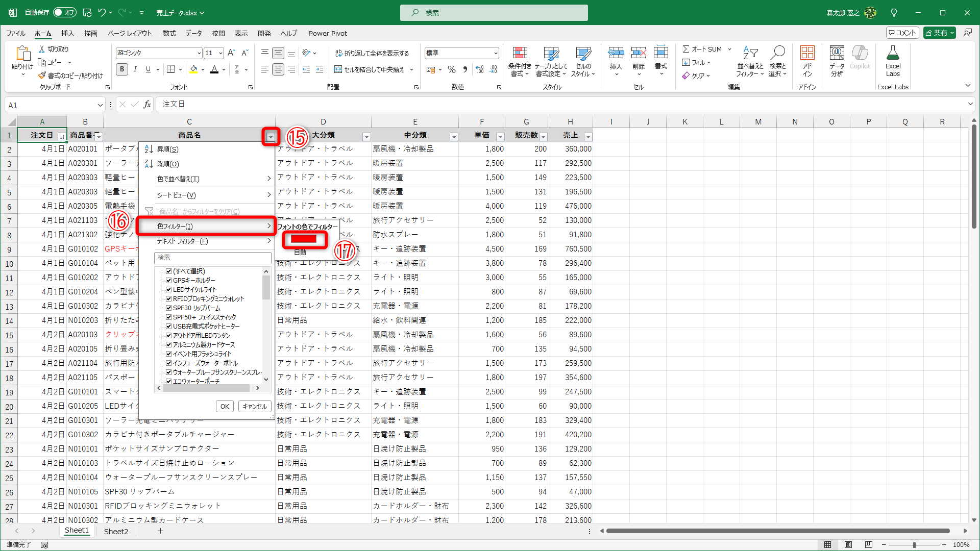980x551 pixels.
Task: Uncheck the LEDサイクルライト checkbox
Action: point(168,290)
